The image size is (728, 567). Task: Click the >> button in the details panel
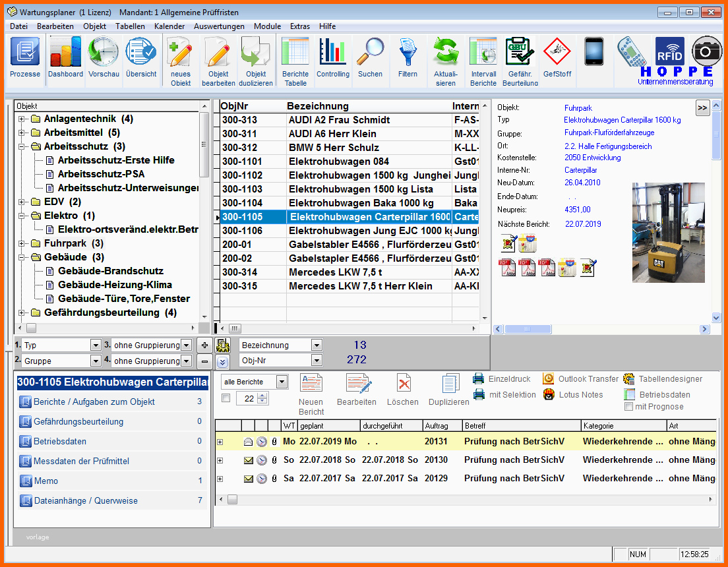click(x=702, y=107)
